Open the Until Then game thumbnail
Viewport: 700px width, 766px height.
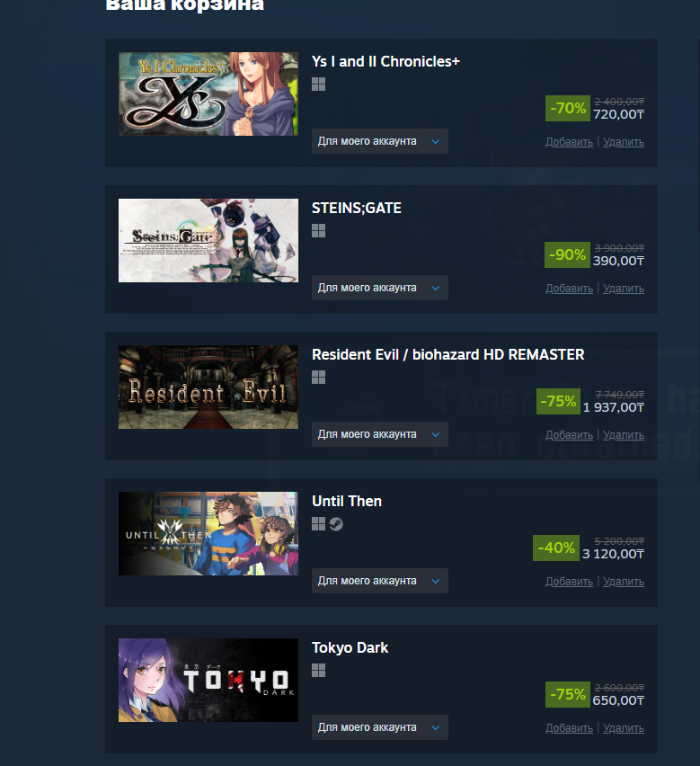click(208, 533)
